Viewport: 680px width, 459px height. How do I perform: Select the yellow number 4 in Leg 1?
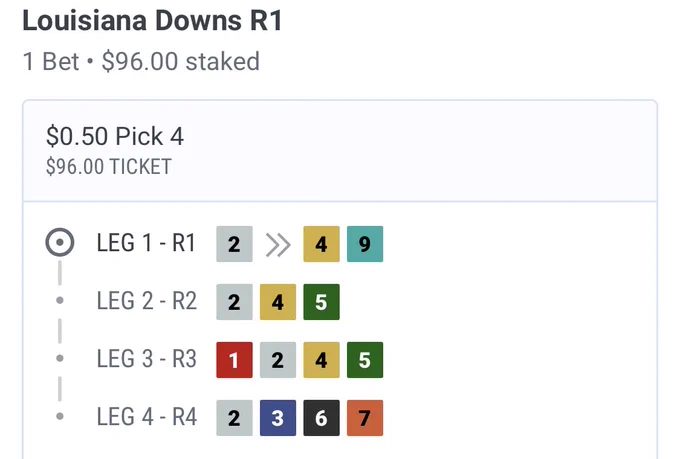click(321, 244)
